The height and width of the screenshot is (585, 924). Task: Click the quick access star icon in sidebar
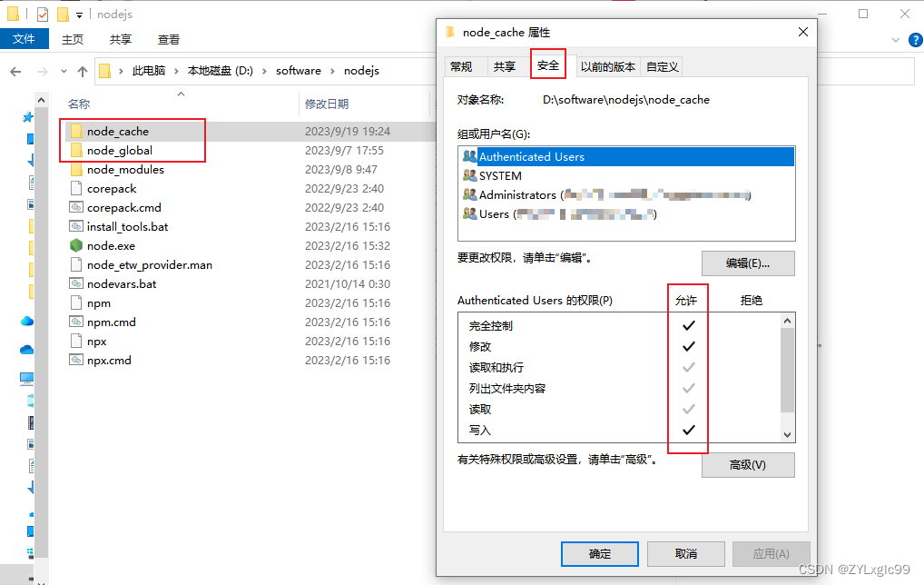click(27, 117)
